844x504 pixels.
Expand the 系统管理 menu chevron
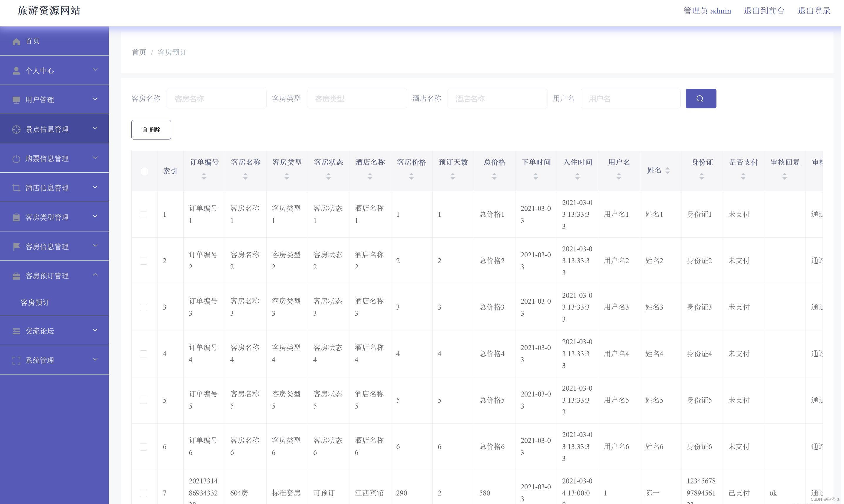tap(95, 359)
